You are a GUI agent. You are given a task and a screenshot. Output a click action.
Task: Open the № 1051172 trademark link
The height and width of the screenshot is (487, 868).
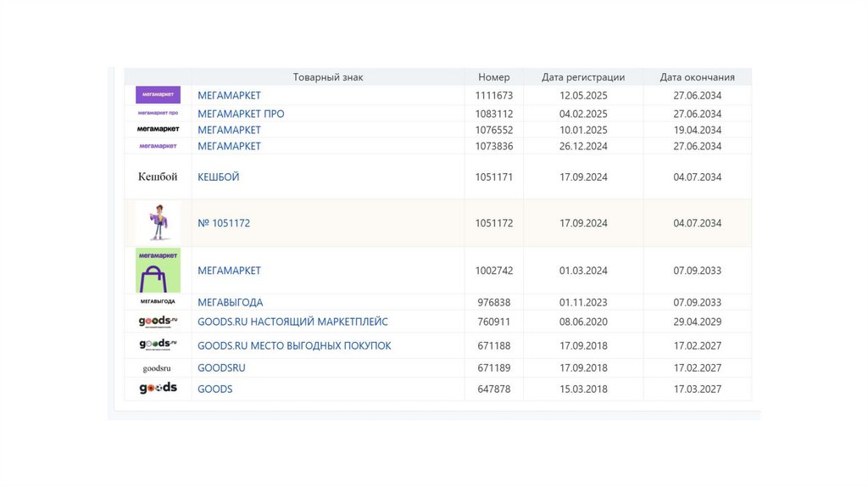224,223
